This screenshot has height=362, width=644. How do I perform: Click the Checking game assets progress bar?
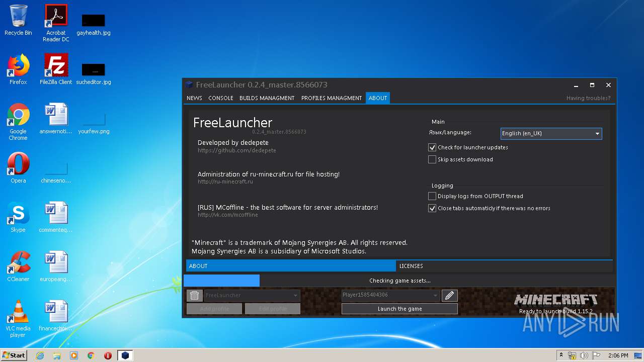[x=399, y=281]
